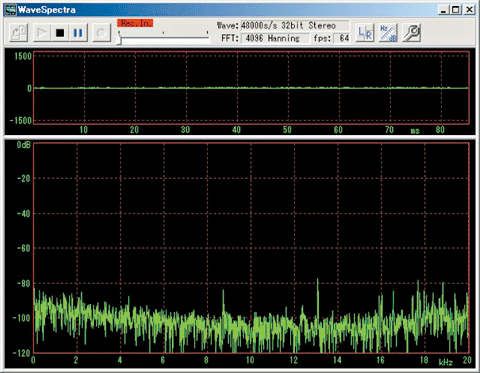This screenshot has width=480, height=373.
Task: Click the 0dB label on spectrum axis
Action: 24,145
